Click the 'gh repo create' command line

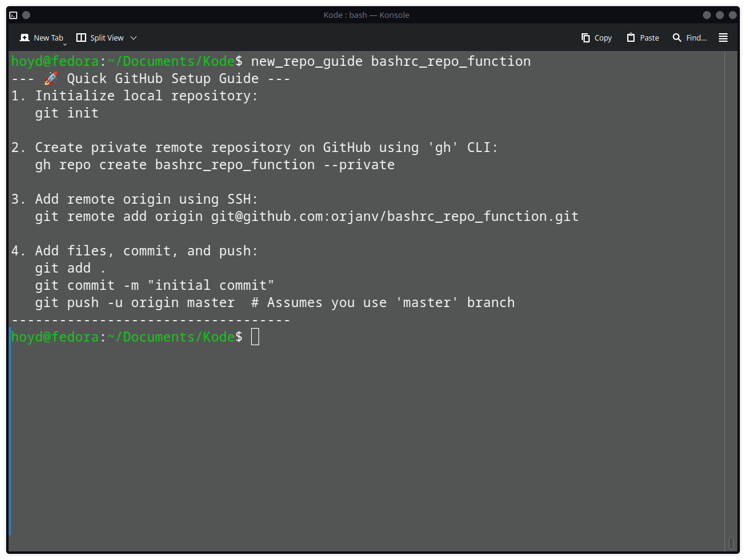(x=214, y=165)
